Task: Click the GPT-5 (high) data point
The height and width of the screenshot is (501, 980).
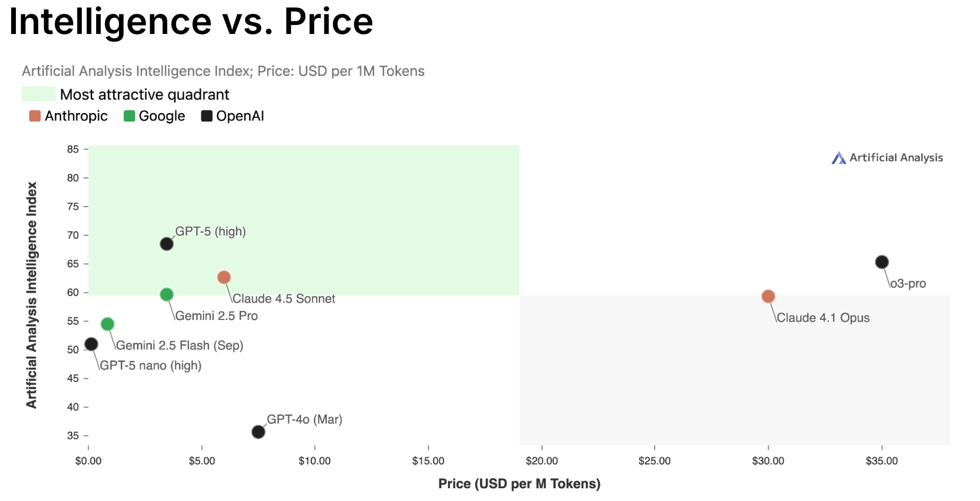Action: coord(167,244)
